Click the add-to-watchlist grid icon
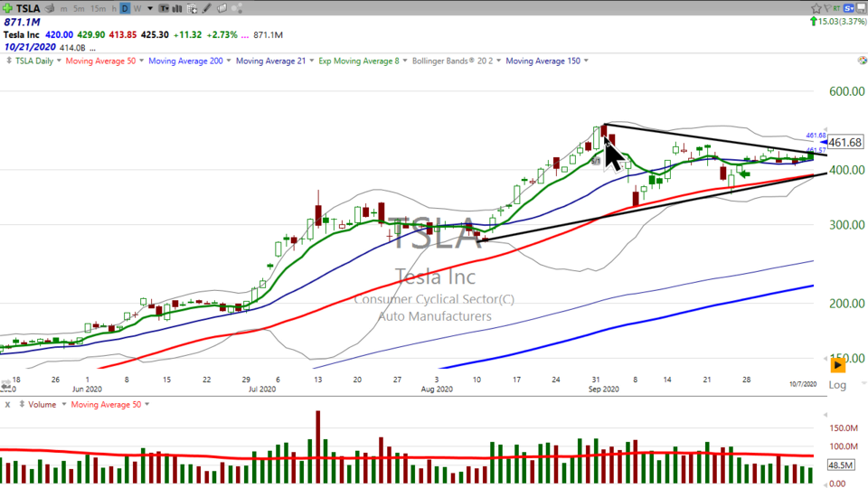The width and height of the screenshot is (868, 488). click(192, 8)
